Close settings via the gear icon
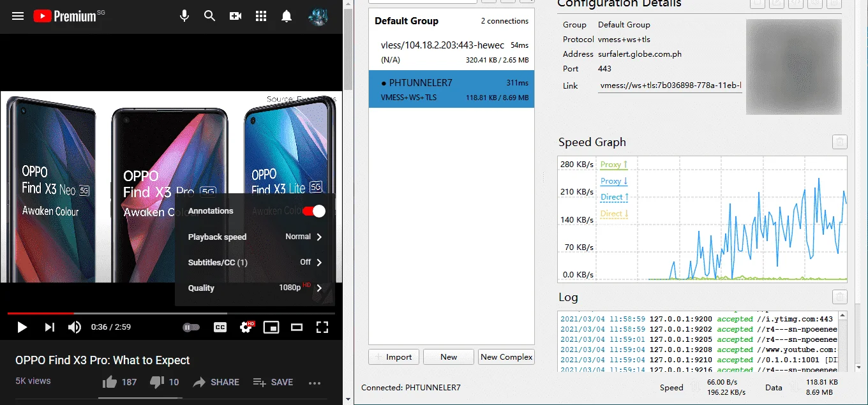This screenshot has width=868, height=405. pyautogui.click(x=246, y=327)
